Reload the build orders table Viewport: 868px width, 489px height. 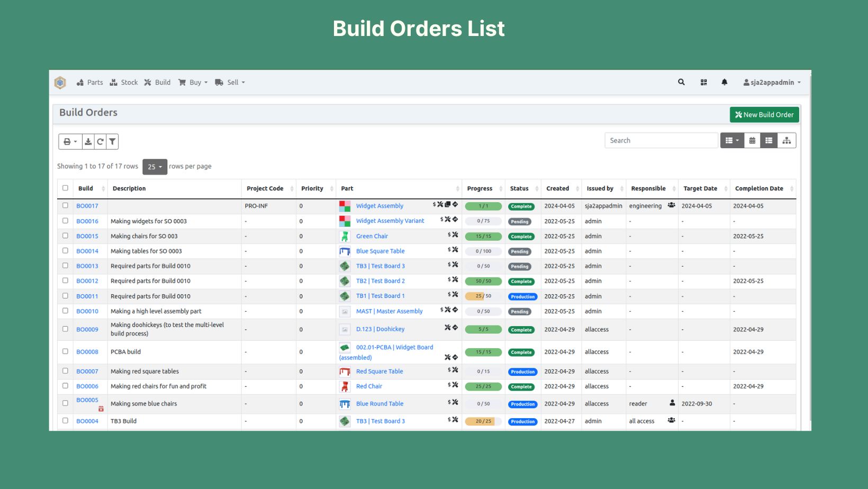pos(100,141)
